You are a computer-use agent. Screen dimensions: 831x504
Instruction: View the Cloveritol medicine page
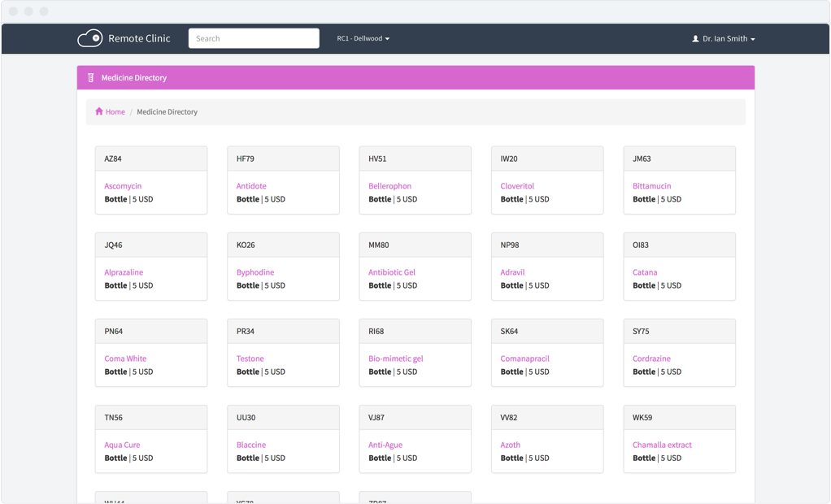click(x=517, y=186)
